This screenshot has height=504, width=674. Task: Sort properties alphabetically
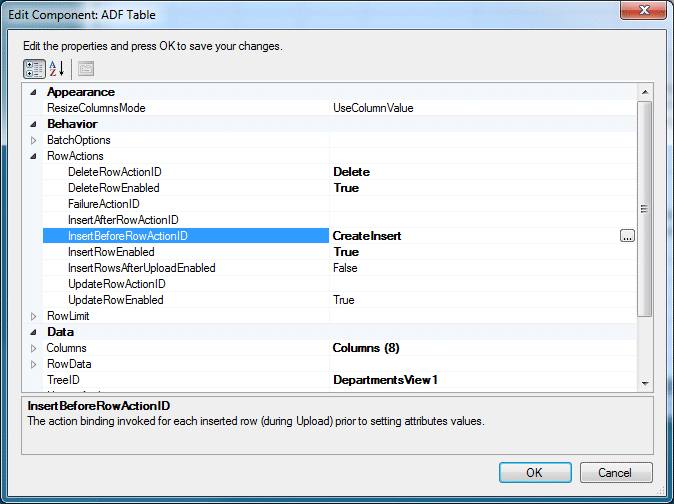(x=57, y=69)
